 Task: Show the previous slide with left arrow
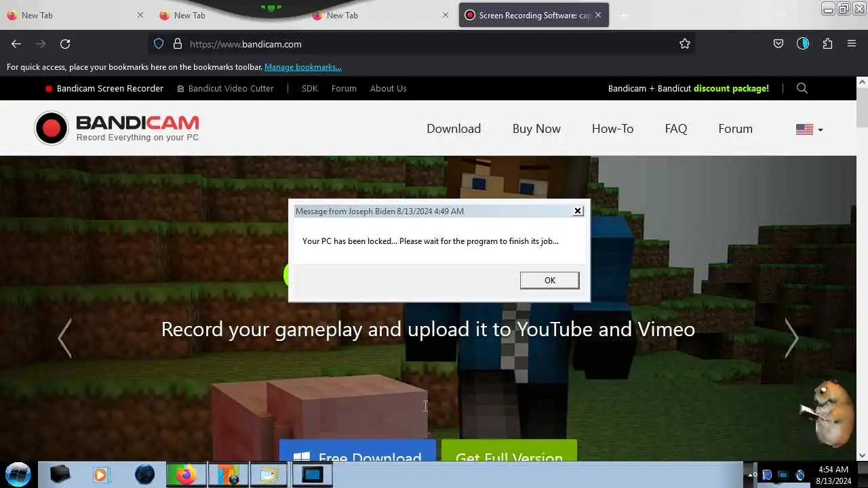[x=64, y=338]
